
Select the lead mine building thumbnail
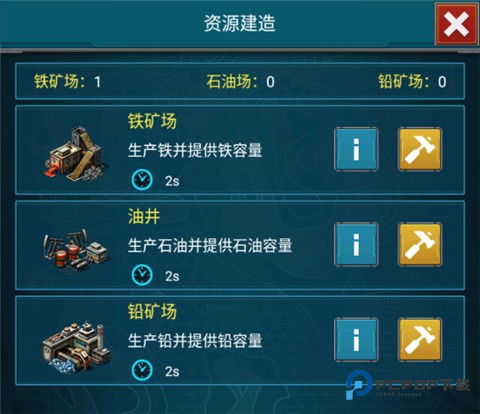point(76,347)
